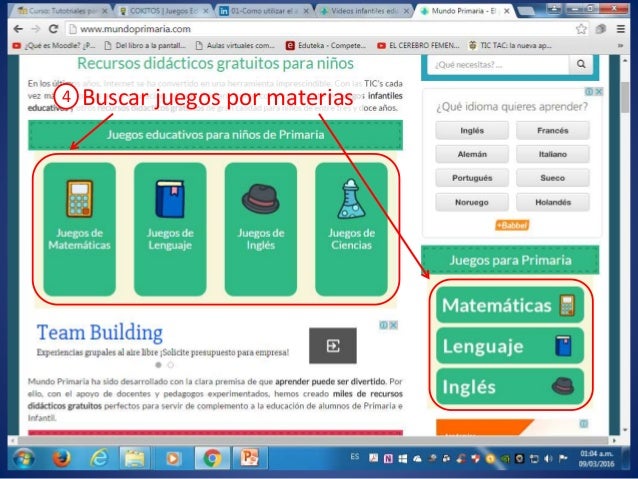The height and width of the screenshot is (479, 638).
Task: Select the first carousel dot under the ad
Action: coord(159,365)
